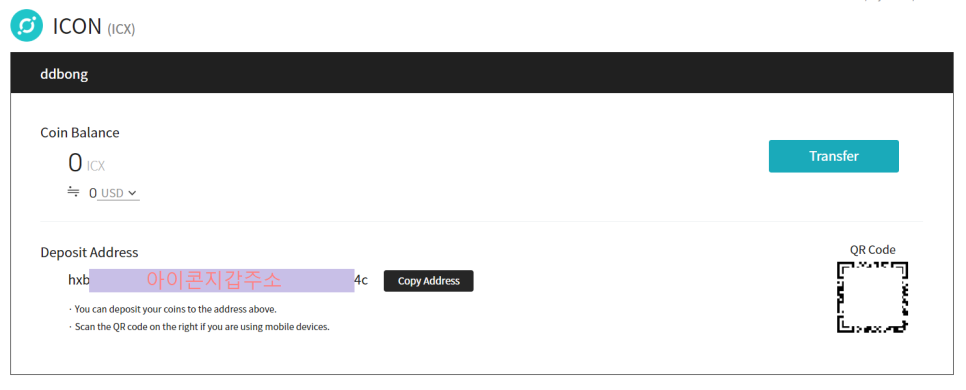Click the approximate-equals symbol by USD
The width and height of the screenshot is (966, 390).
pos(73,192)
